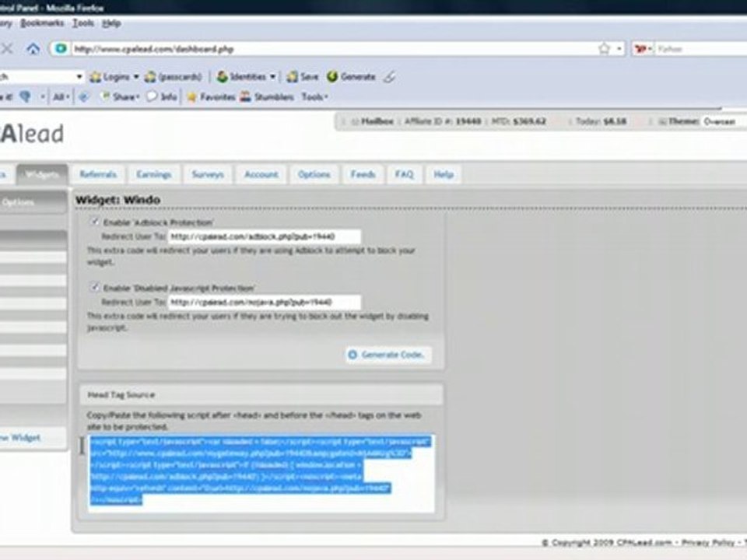Switch to the FAQ tab
Viewport: 747px width, 560px height.
pyautogui.click(x=404, y=174)
